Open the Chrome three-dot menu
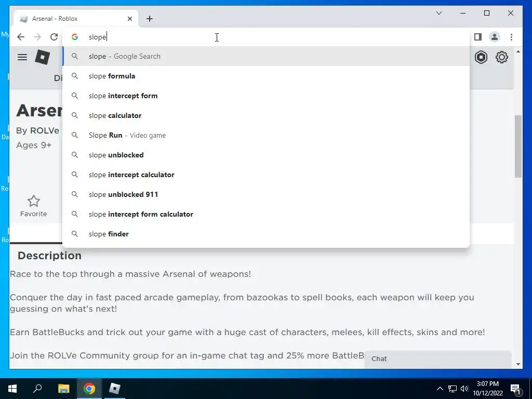 511,37
